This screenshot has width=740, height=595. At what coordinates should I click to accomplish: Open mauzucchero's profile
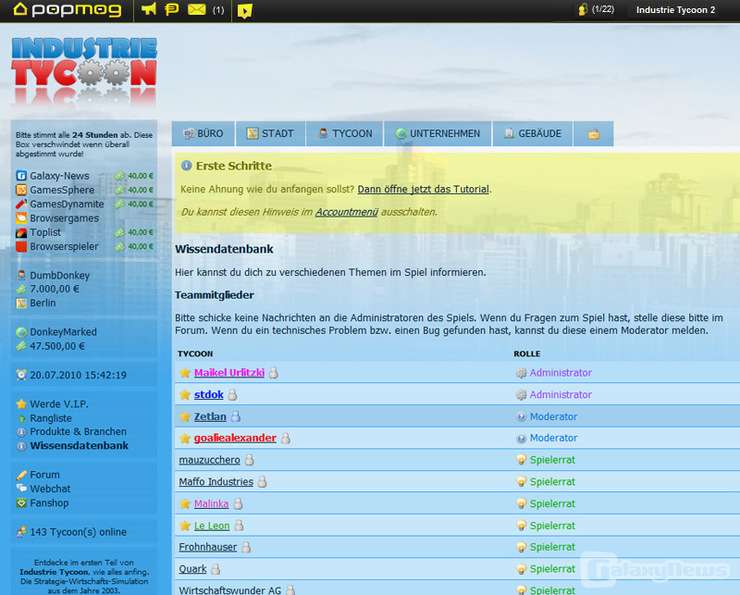(209, 460)
